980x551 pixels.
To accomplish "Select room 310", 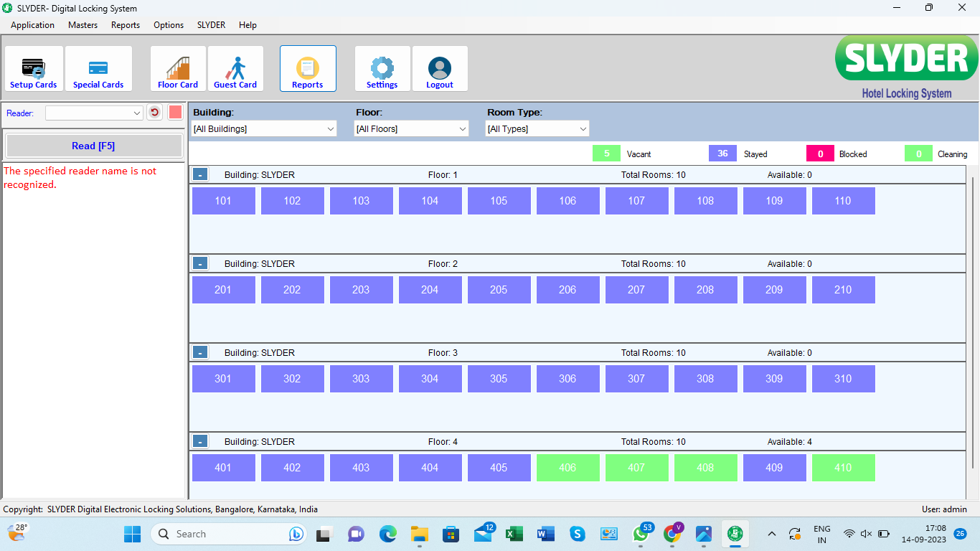I will pyautogui.click(x=843, y=379).
